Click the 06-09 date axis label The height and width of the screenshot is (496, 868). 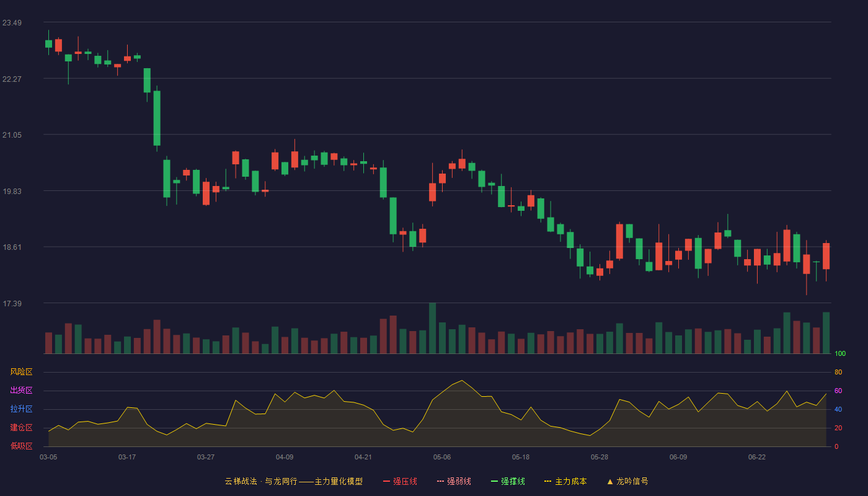[678, 457]
